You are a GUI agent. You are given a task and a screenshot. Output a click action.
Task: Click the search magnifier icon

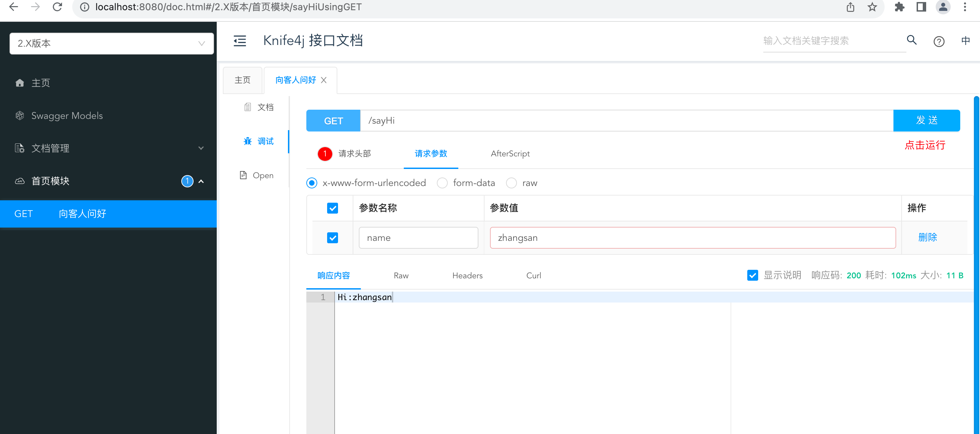[x=912, y=40]
